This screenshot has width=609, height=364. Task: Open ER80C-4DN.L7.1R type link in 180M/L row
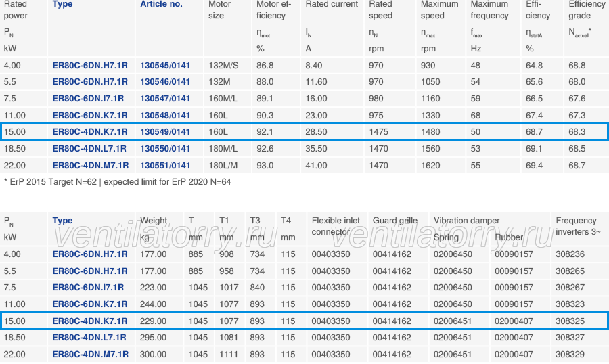click(89, 149)
